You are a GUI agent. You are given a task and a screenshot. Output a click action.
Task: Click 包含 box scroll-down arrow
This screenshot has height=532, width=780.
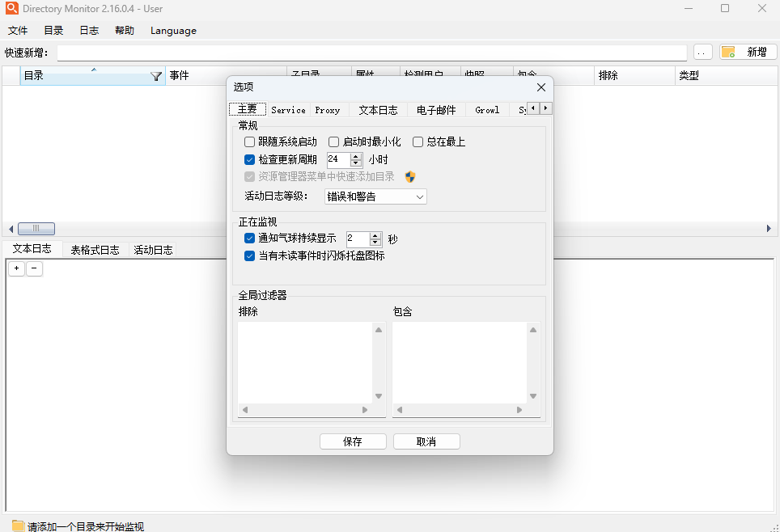pos(533,396)
